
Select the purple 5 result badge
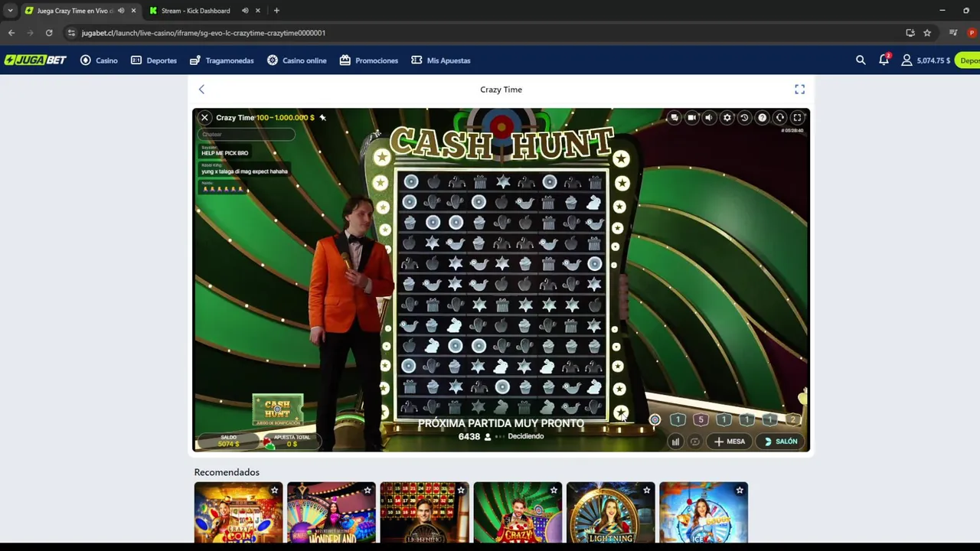click(x=701, y=419)
